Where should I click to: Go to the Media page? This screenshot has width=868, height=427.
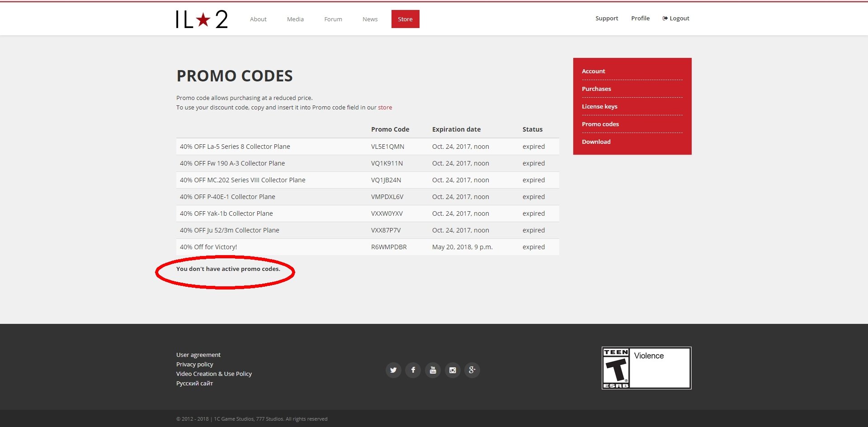tap(295, 19)
